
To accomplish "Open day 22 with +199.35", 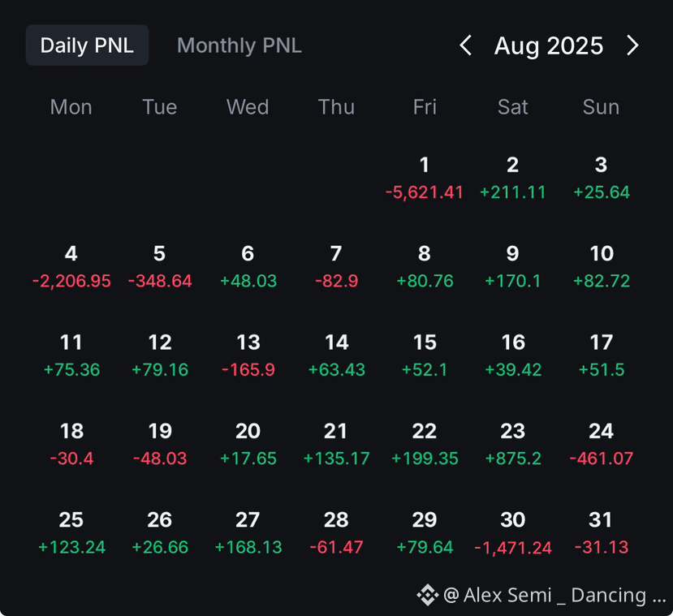I will (x=425, y=445).
